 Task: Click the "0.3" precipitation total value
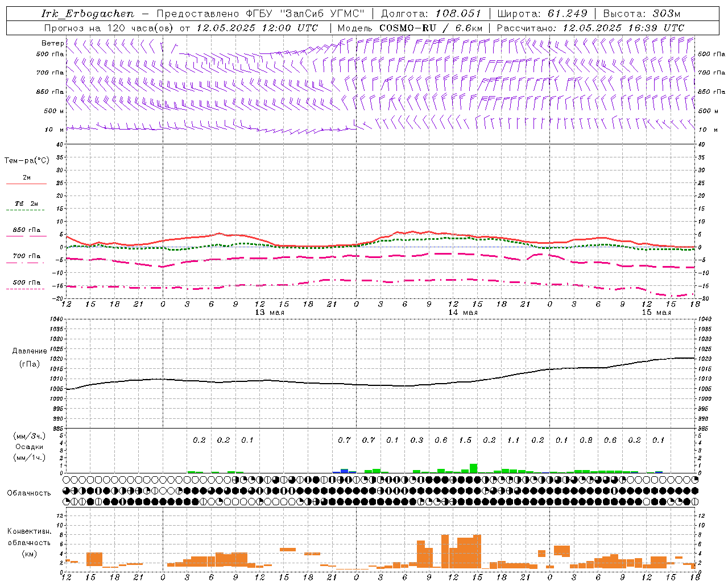[417, 440]
